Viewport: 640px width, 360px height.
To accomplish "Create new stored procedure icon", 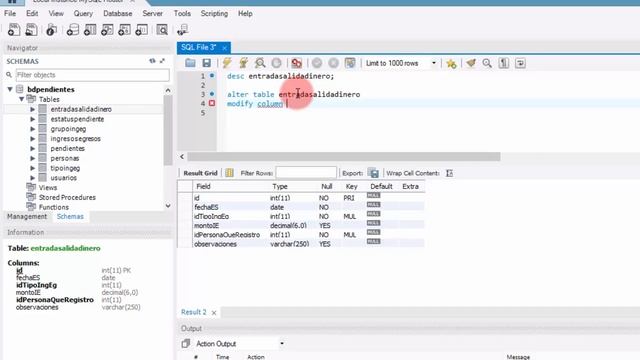I will pos(124,30).
